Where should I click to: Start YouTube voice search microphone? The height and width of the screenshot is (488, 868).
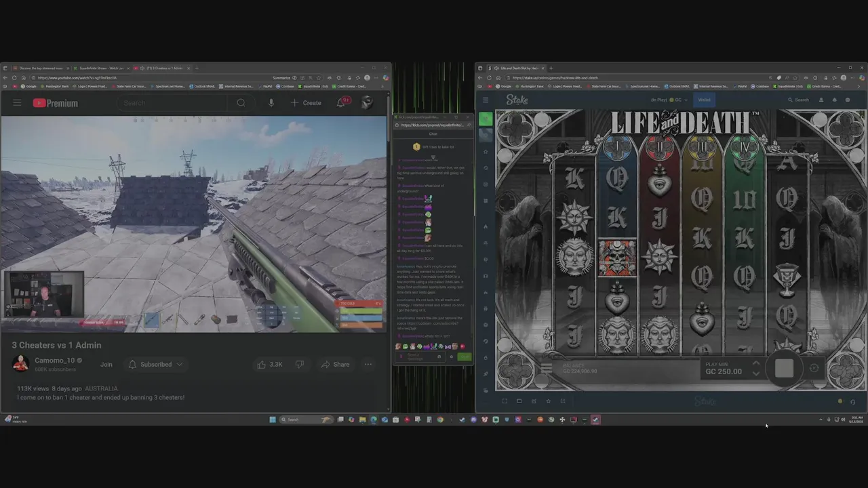(271, 103)
